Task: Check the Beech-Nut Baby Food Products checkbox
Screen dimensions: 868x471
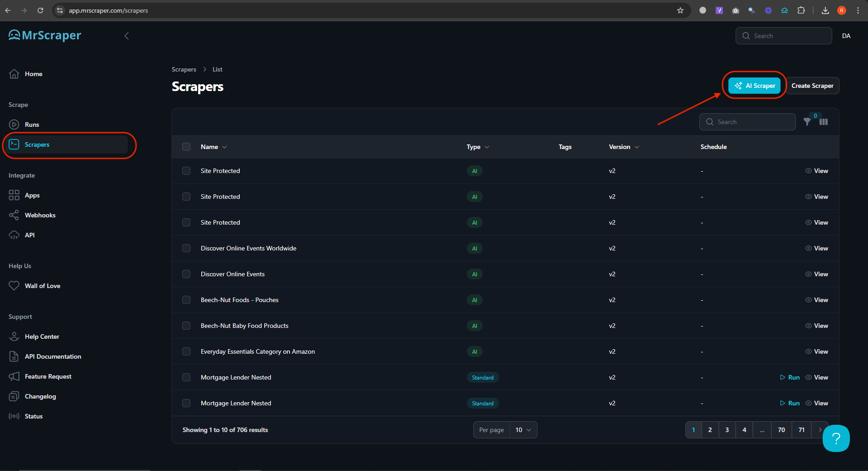Action: click(186, 326)
